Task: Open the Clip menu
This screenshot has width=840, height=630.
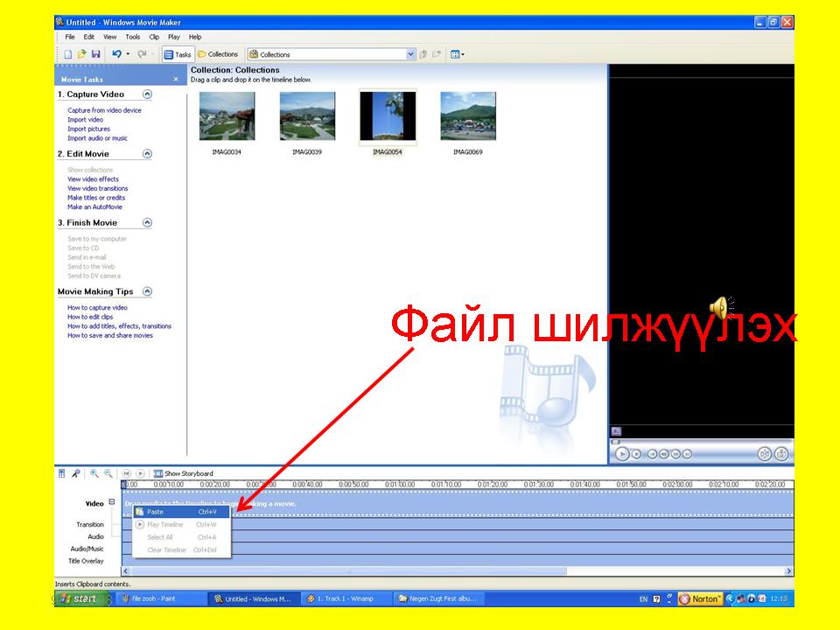Action: coord(154,37)
